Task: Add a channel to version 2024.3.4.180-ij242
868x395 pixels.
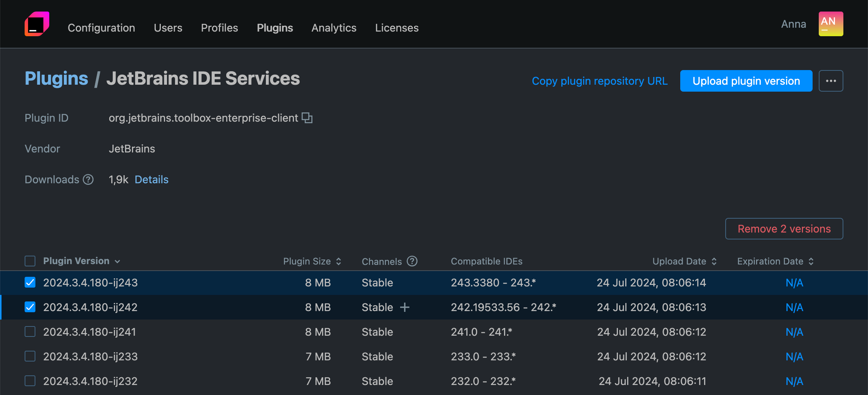Action: pos(405,307)
